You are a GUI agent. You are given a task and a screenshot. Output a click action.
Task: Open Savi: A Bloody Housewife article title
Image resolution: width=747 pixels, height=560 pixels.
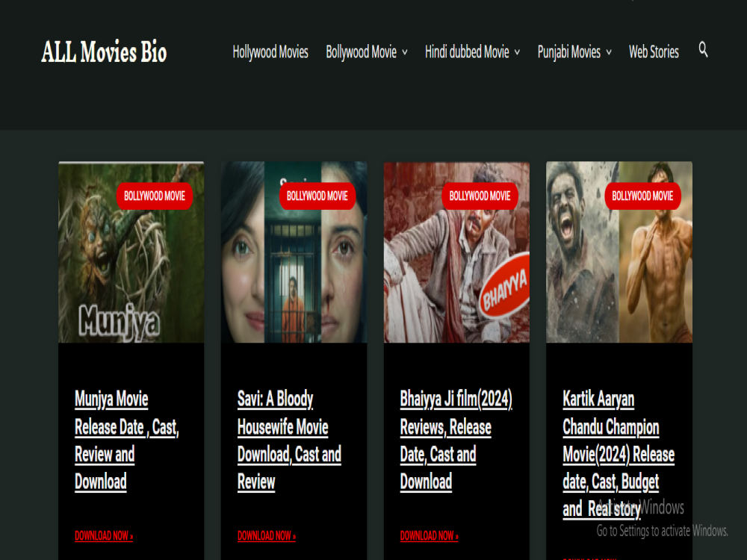pos(289,440)
